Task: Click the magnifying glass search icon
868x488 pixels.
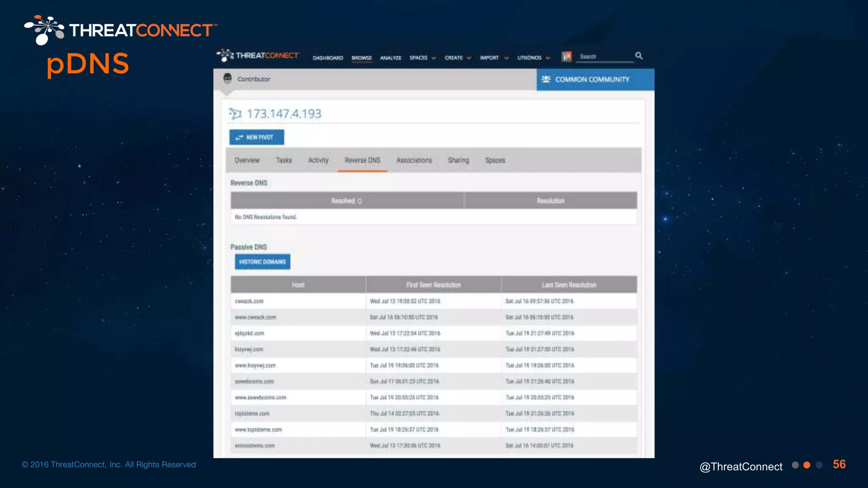Action: (639, 56)
